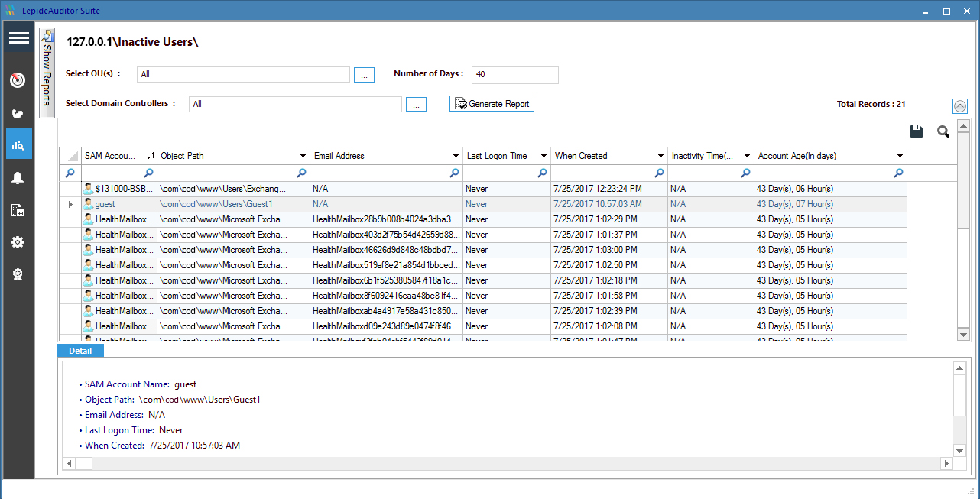Select the Detail tab
Image resolution: width=980 pixels, height=499 pixels.
[80, 351]
